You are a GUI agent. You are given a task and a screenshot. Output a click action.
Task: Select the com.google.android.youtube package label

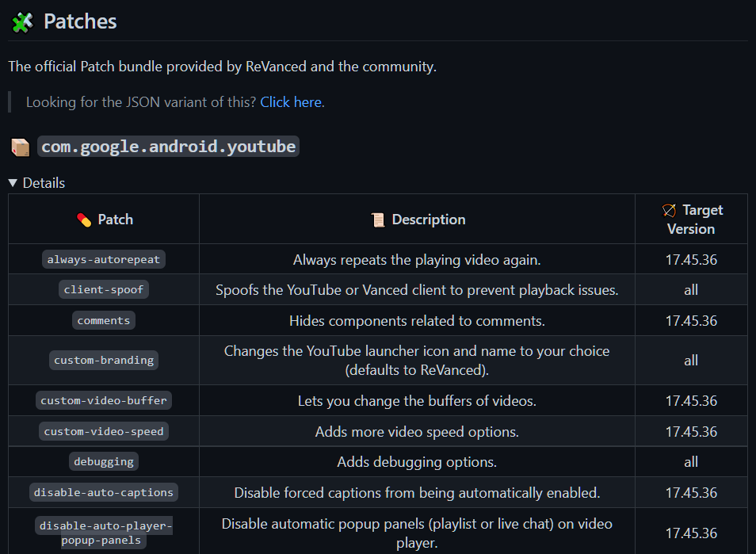[168, 147]
